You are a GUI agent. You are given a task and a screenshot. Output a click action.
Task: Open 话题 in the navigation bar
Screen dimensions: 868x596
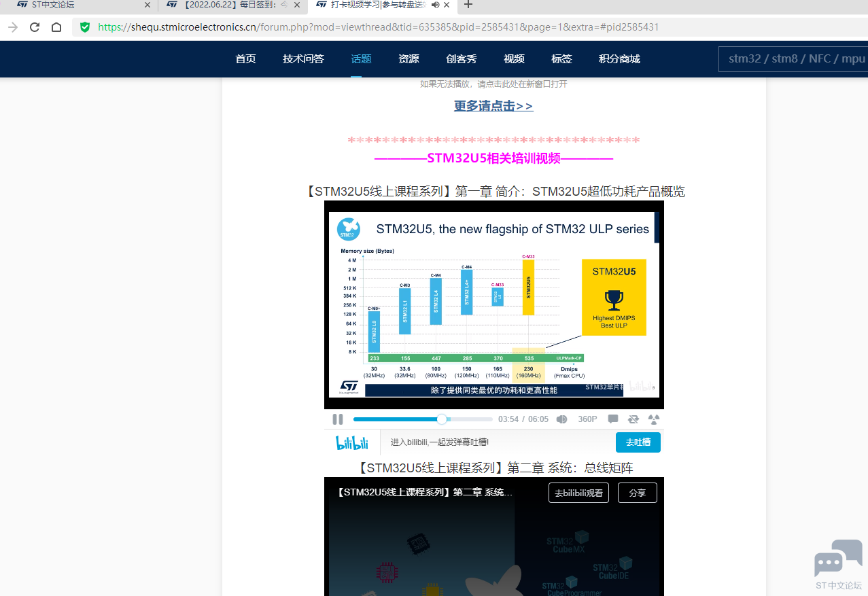click(x=361, y=59)
